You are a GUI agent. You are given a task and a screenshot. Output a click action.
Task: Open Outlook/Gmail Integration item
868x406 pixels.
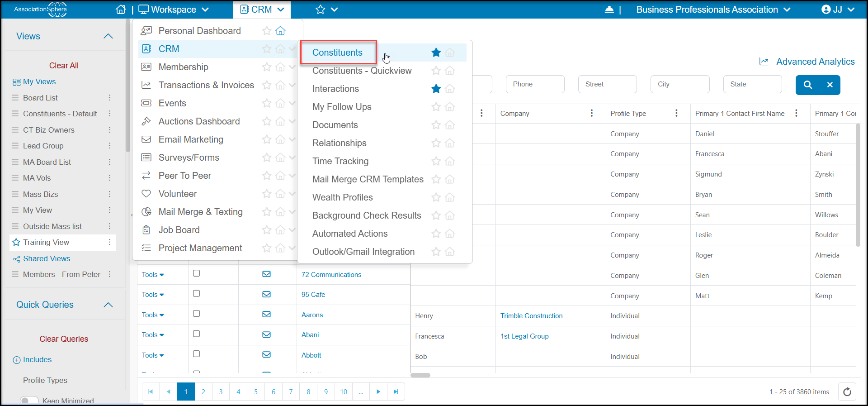pos(363,252)
